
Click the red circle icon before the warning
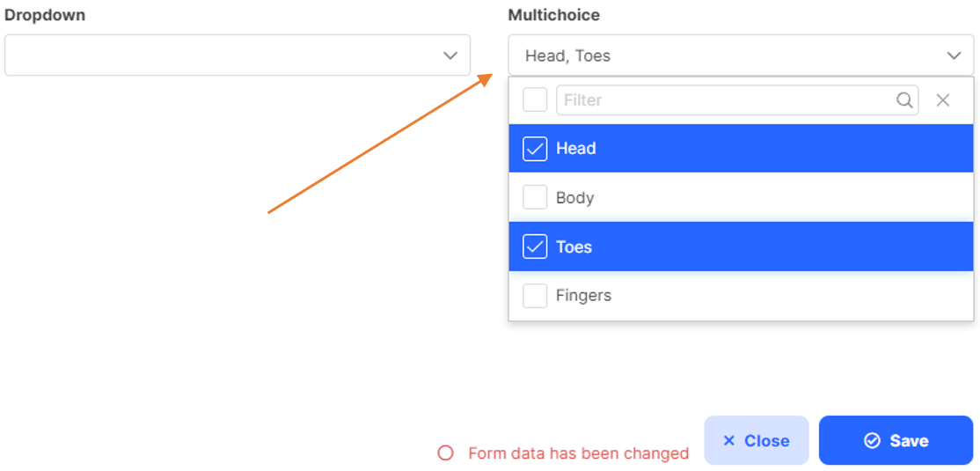point(446,453)
